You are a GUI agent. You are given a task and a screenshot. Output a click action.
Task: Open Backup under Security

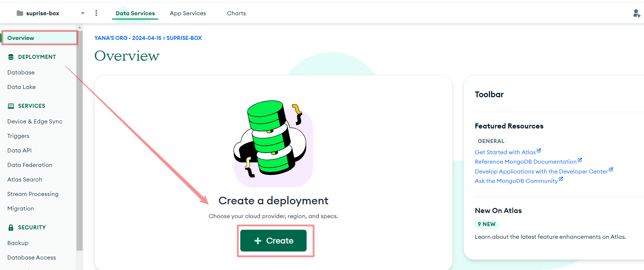click(18, 243)
